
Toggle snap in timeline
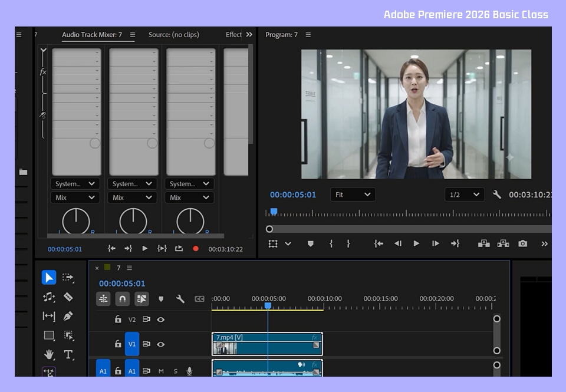(x=123, y=299)
